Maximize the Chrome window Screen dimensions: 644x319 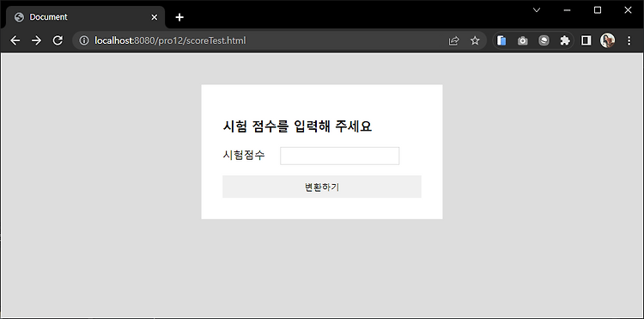click(x=598, y=10)
